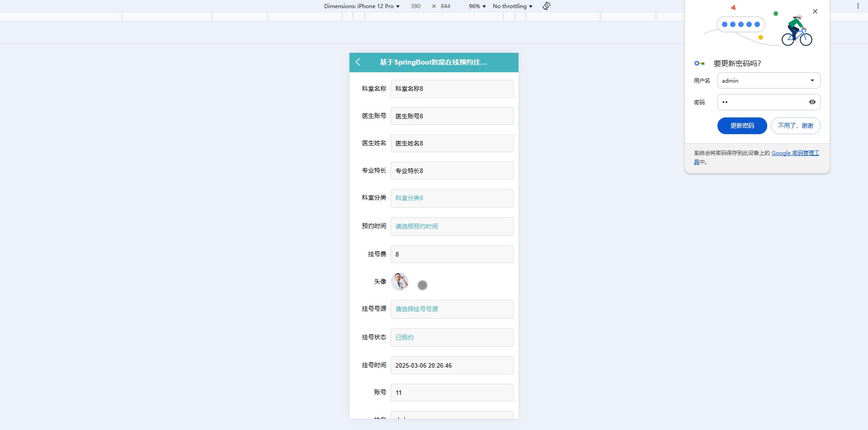Open the Dimensions device dropdown
The image size is (868, 430).
pos(362,6)
